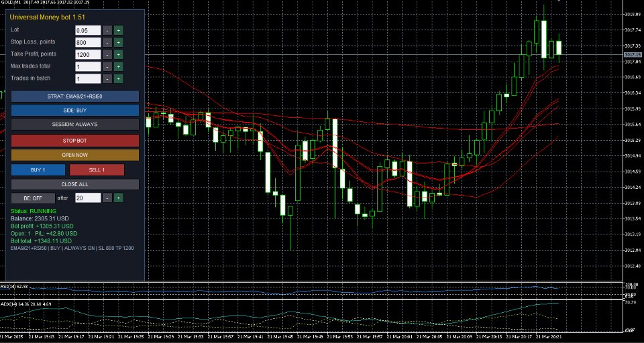Increase Lot size with plus button

point(118,30)
